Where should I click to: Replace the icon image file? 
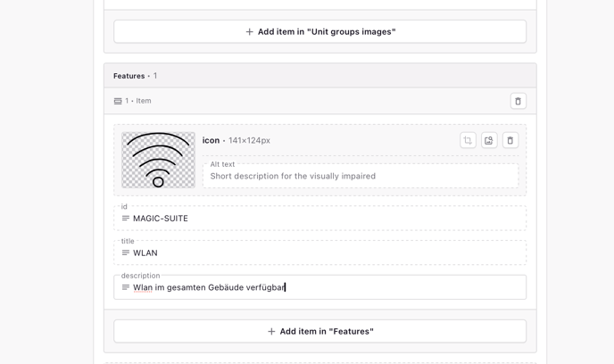tap(489, 140)
